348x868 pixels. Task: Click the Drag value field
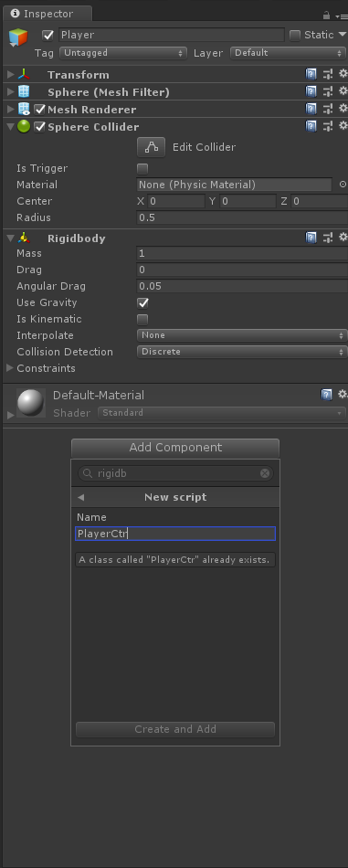242,270
